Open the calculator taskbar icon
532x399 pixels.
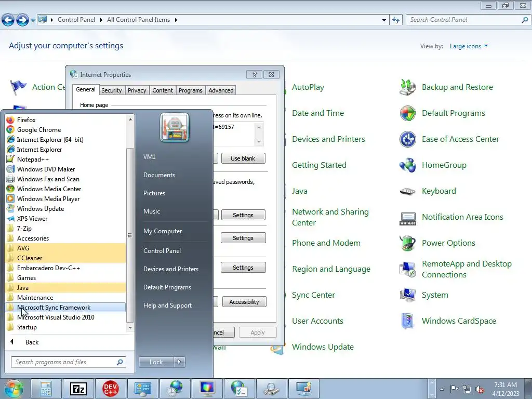(x=46, y=389)
